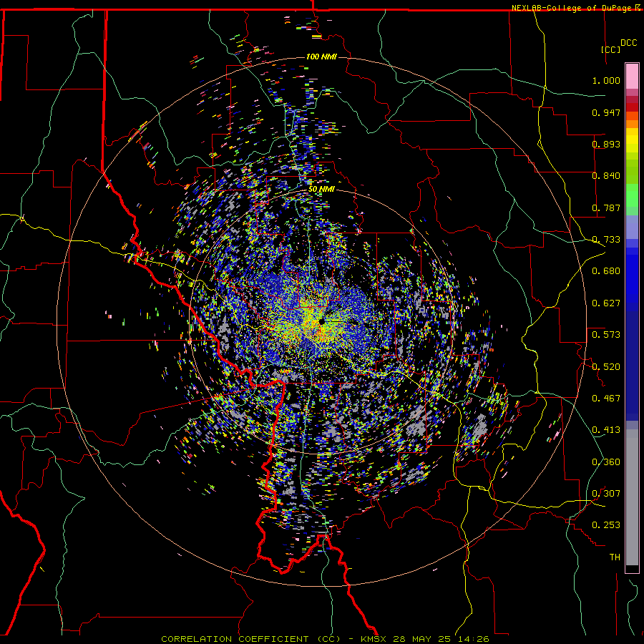Click the 100 NMI range ring label

click(321, 57)
